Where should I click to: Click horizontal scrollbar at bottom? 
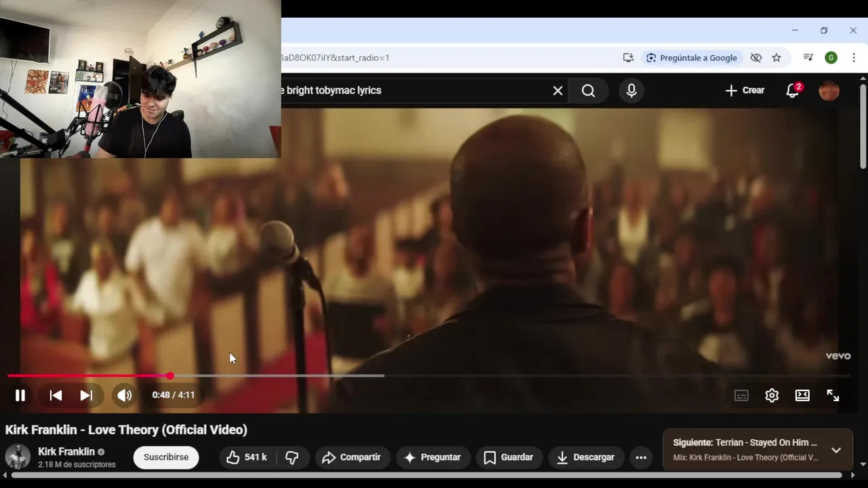click(x=427, y=475)
